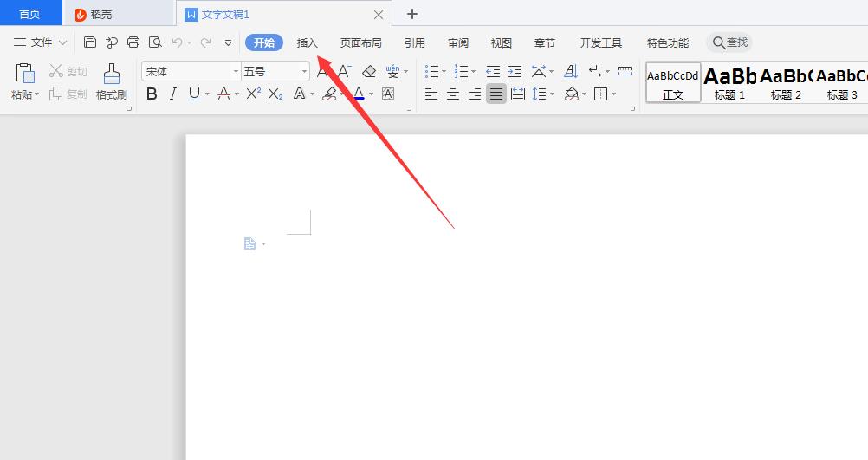Click the Redo arrow icon
The image size is (868, 460).
click(205, 42)
